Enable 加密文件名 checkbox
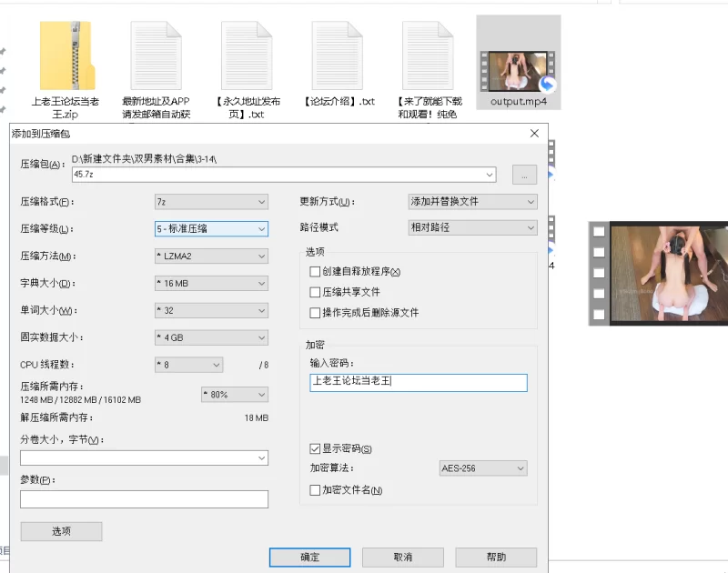 click(x=315, y=490)
